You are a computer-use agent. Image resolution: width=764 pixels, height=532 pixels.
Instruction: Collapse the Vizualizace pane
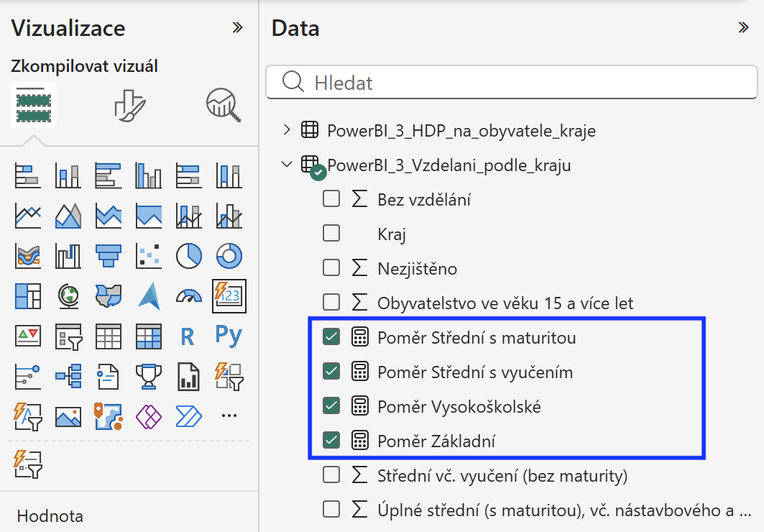(x=237, y=27)
